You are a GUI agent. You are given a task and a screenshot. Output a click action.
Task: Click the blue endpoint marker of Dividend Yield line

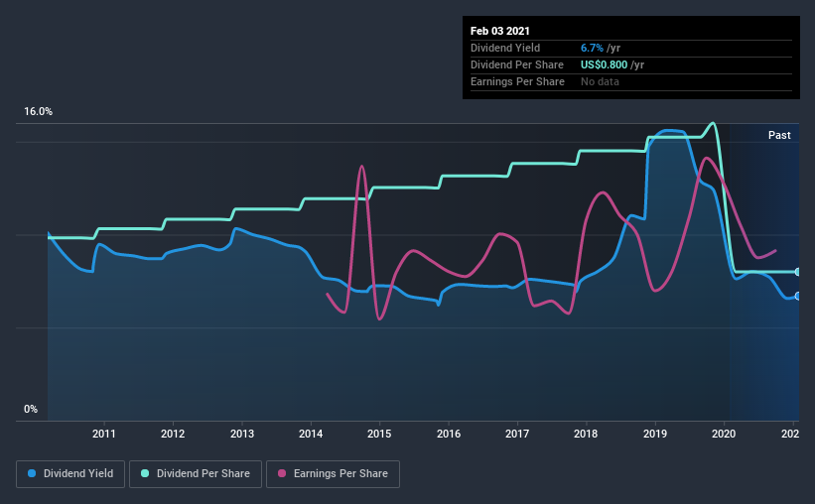point(798,297)
